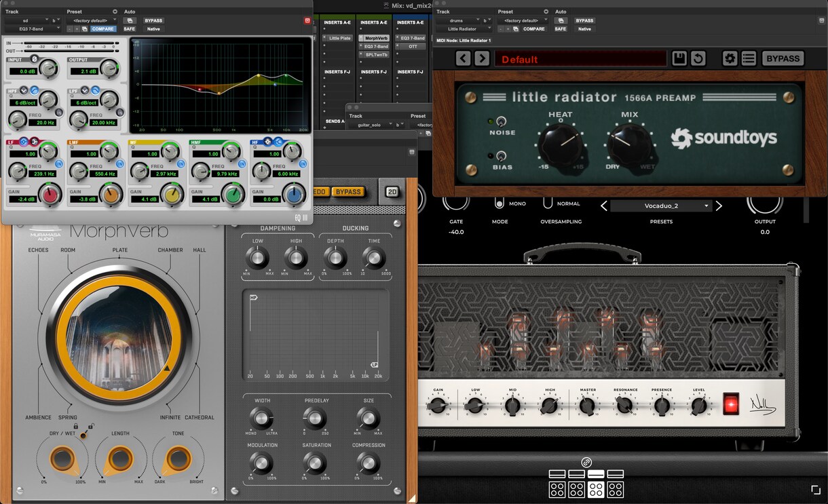Click the Little Radiator revert preset arrow icon

point(698,59)
